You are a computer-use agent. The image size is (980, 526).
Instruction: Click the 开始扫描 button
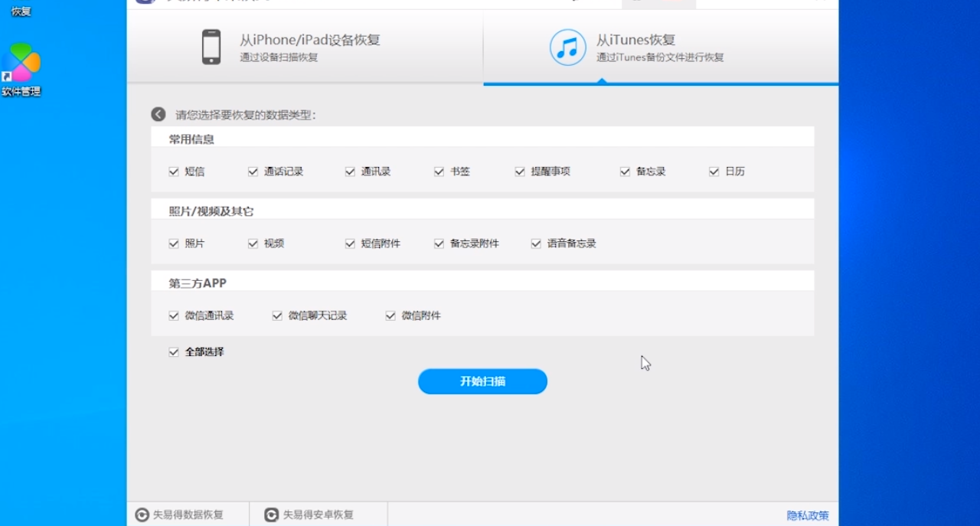click(x=482, y=381)
